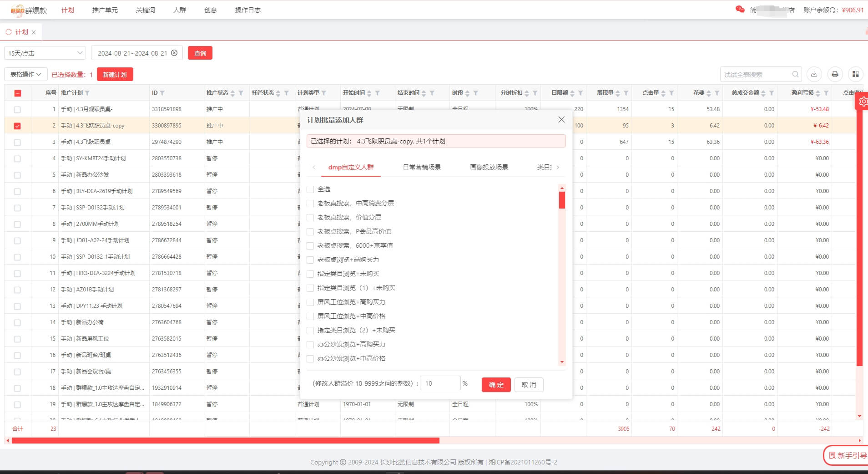Open the 15天/点击 dropdown
This screenshot has width=868, height=474.
tap(45, 53)
